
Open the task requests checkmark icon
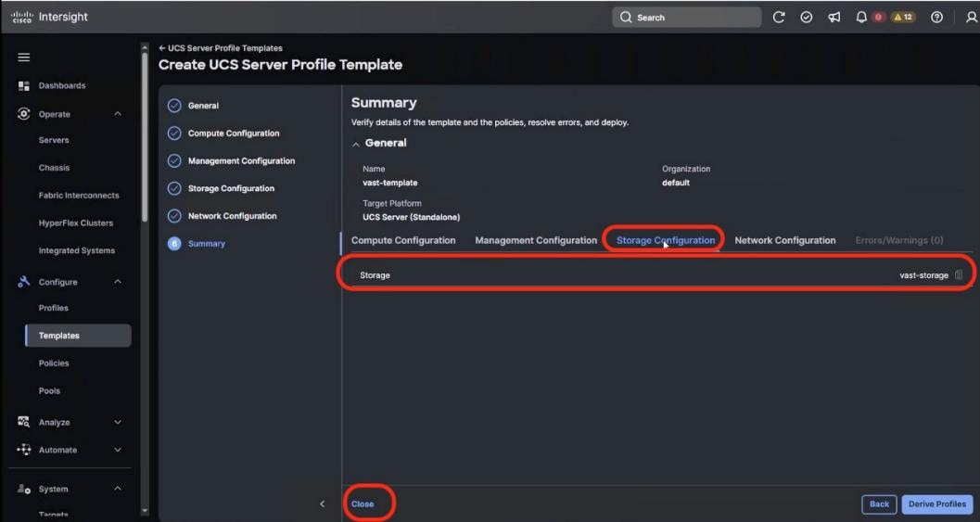tap(807, 18)
